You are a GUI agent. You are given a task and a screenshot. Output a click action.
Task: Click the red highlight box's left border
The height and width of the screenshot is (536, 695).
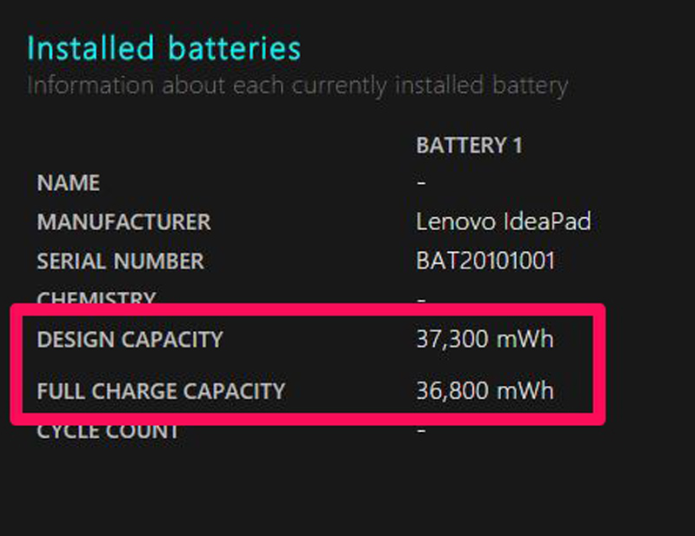15,365
